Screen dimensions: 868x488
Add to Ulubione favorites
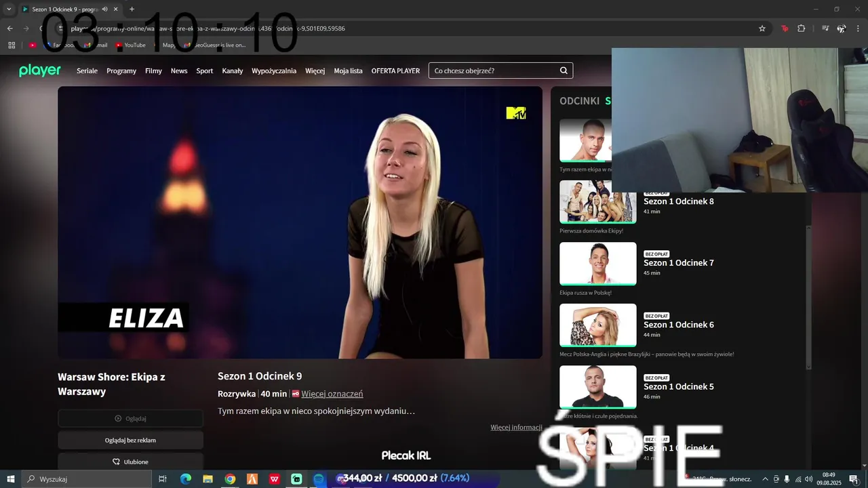pos(130,462)
